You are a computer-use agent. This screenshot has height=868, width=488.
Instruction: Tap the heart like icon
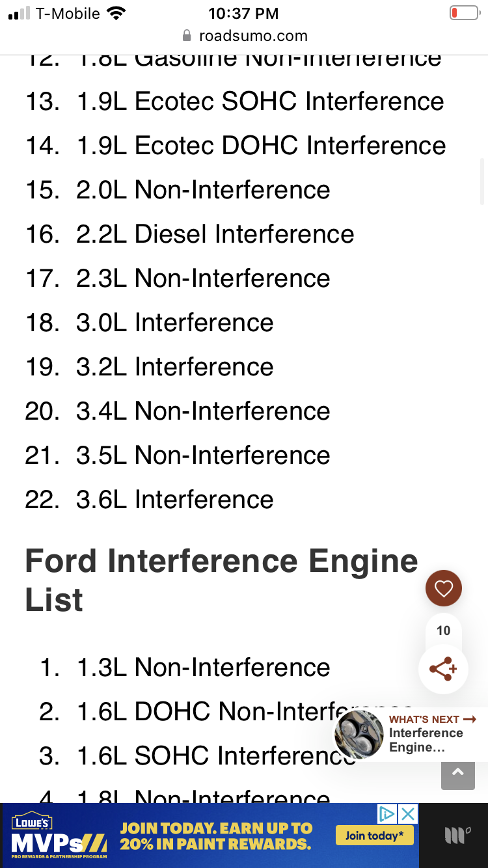coord(443,588)
